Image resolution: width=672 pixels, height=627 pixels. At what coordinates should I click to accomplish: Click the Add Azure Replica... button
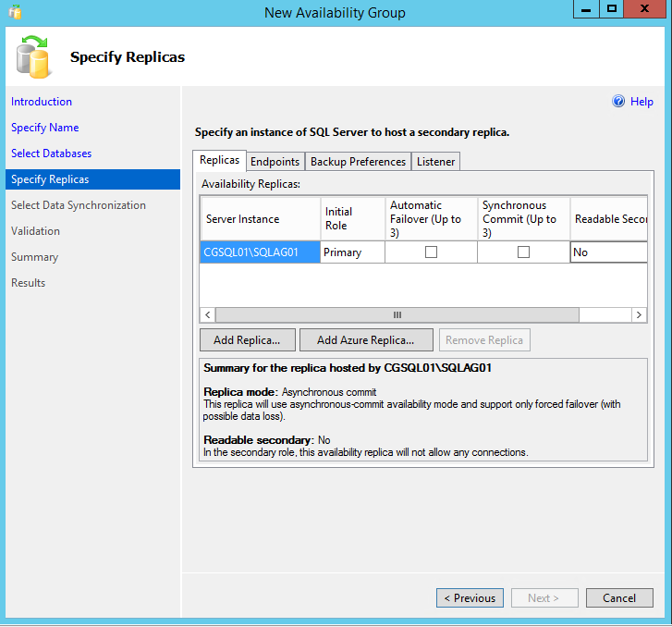pos(366,340)
